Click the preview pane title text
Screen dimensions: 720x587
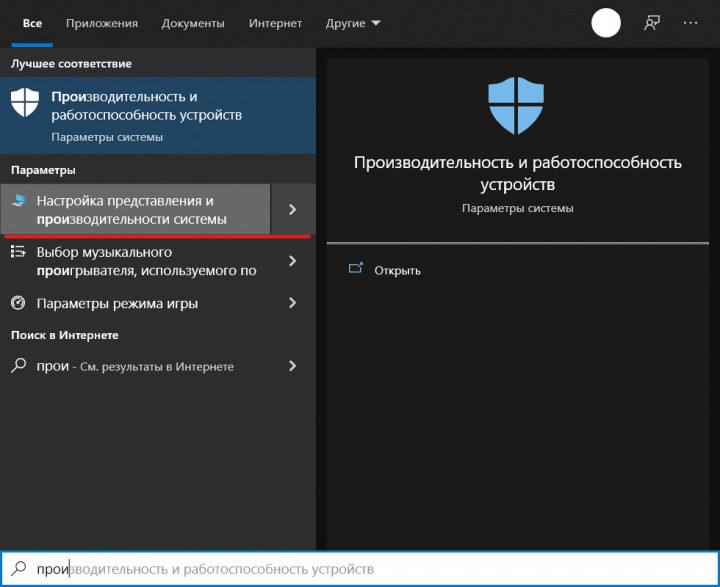coord(518,173)
